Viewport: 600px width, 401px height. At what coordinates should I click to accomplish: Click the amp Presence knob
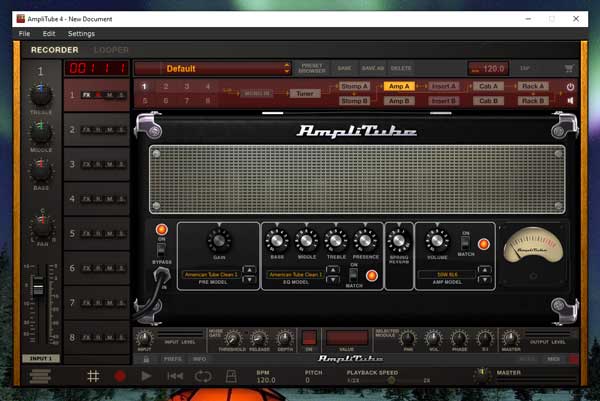tap(365, 241)
